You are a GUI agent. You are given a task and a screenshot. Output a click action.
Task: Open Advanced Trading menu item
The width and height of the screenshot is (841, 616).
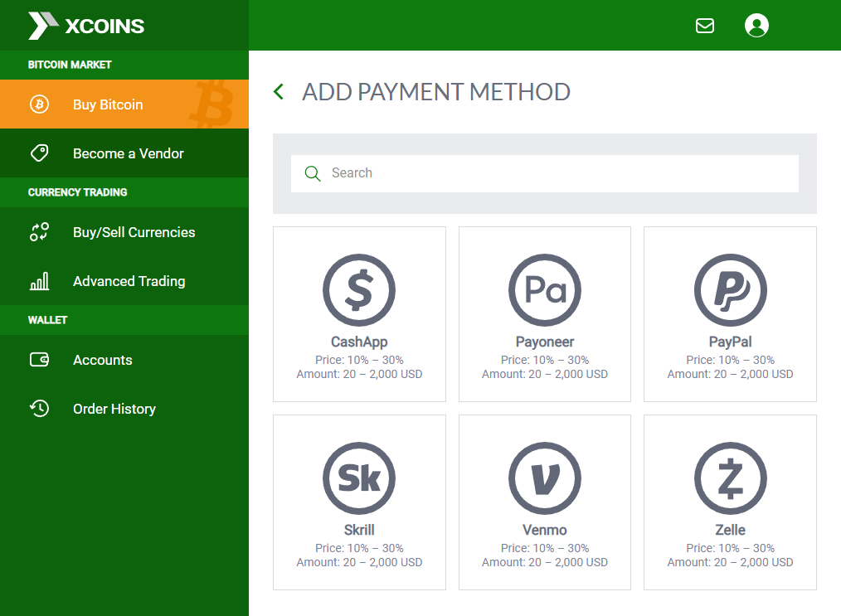[x=124, y=281]
